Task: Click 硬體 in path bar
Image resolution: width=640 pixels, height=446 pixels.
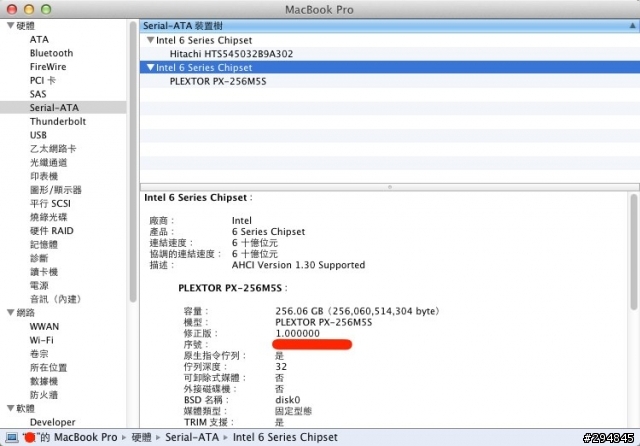Action: tap(142, 437)
